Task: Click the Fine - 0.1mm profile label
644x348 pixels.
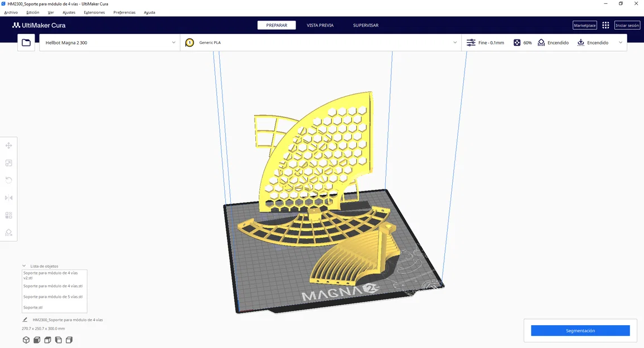Action: 491,43
